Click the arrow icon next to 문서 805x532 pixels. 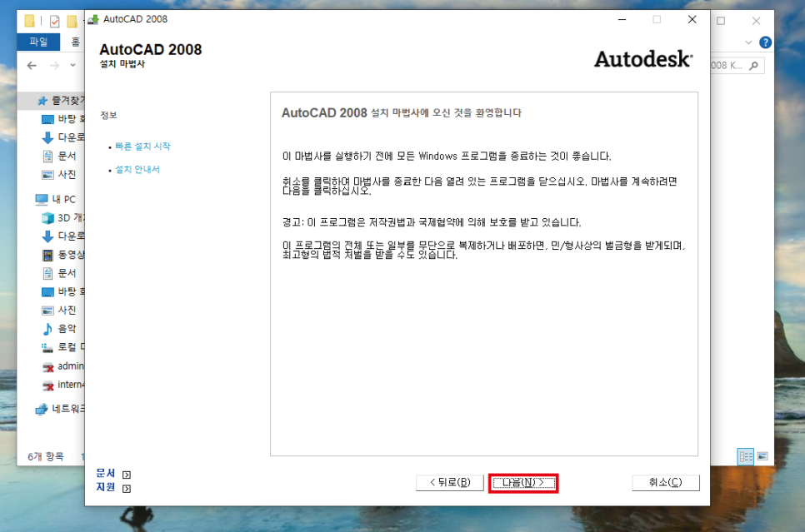click(127, 475)
